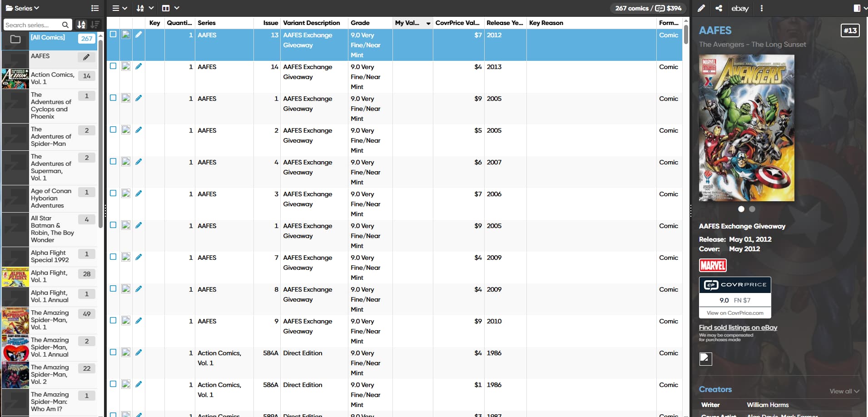Edit AAFES issue 2 row

(139, 130)
